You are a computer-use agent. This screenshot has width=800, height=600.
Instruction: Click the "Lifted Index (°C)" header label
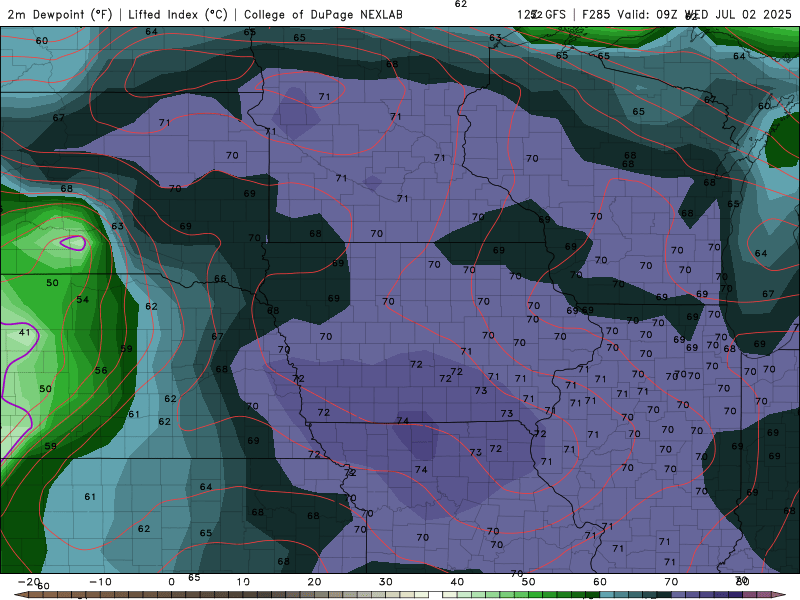coord(178,15)
